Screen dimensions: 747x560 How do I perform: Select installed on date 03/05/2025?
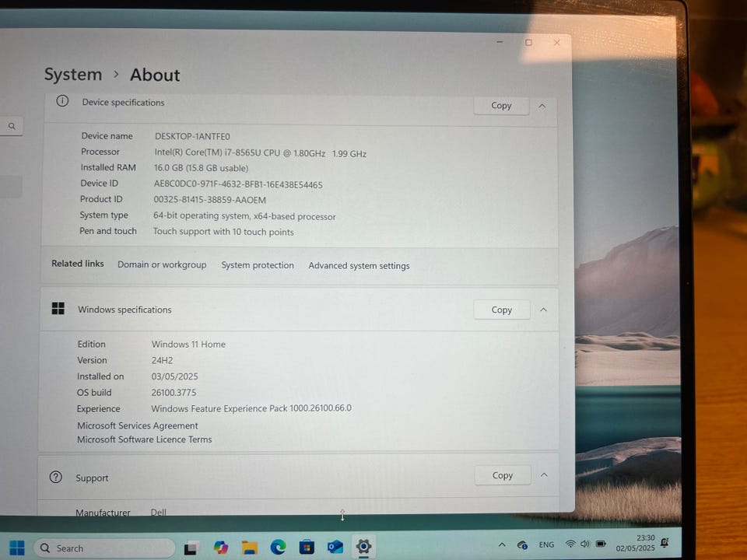(x=174, y=376)
